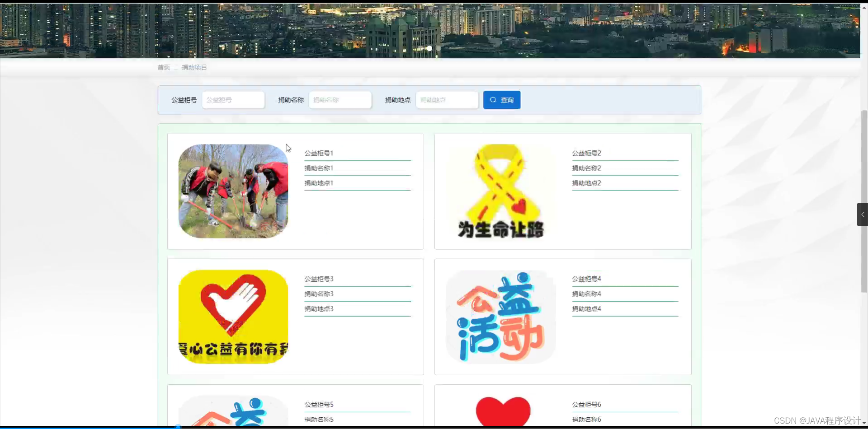Select text 捐助名称3
The width and height of the screenshot is (868, 429).
(319, 294)
